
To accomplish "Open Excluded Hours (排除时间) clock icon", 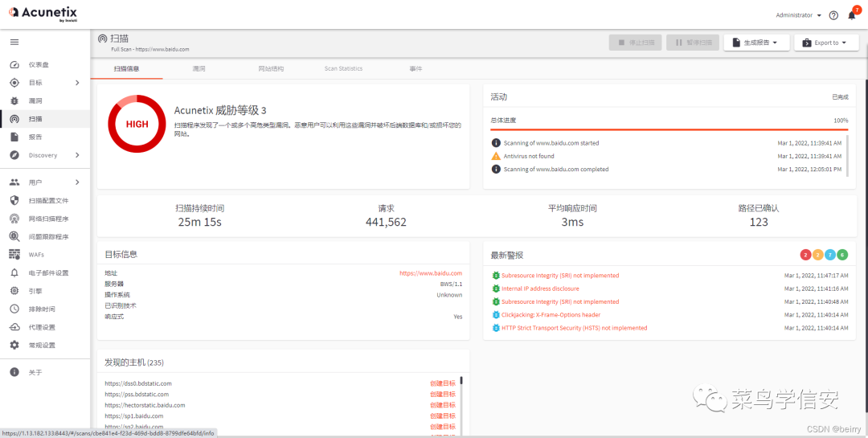I will pos(15,309).
